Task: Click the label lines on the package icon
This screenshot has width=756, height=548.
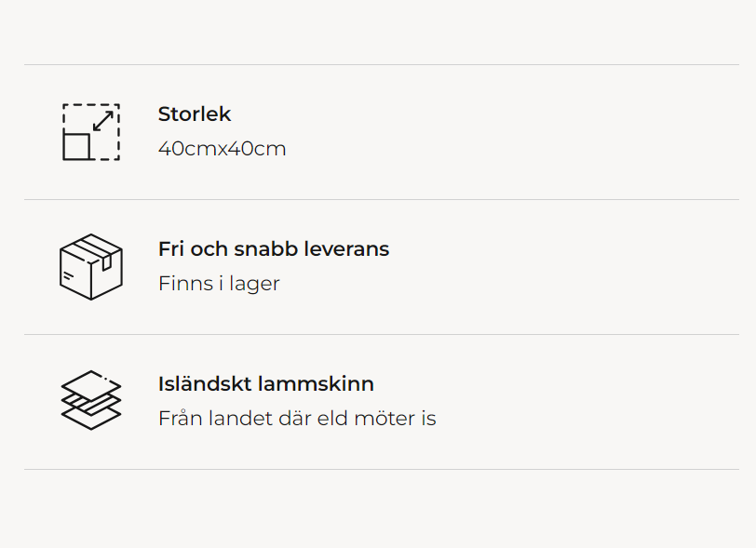Action: [x=68, y=275]
